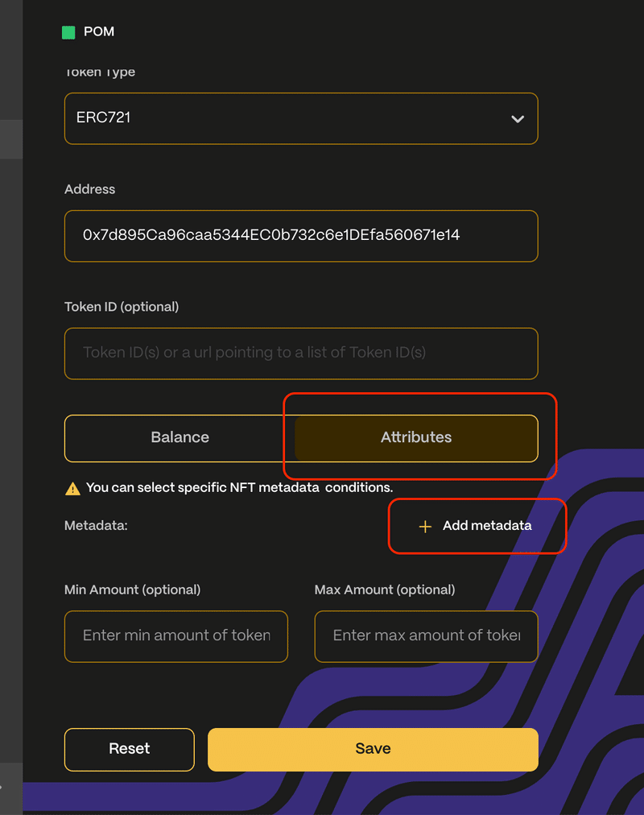Click the Min Amount (optional) label
Viewport: 644px width, 815px height.
click(x=132, y=590)
